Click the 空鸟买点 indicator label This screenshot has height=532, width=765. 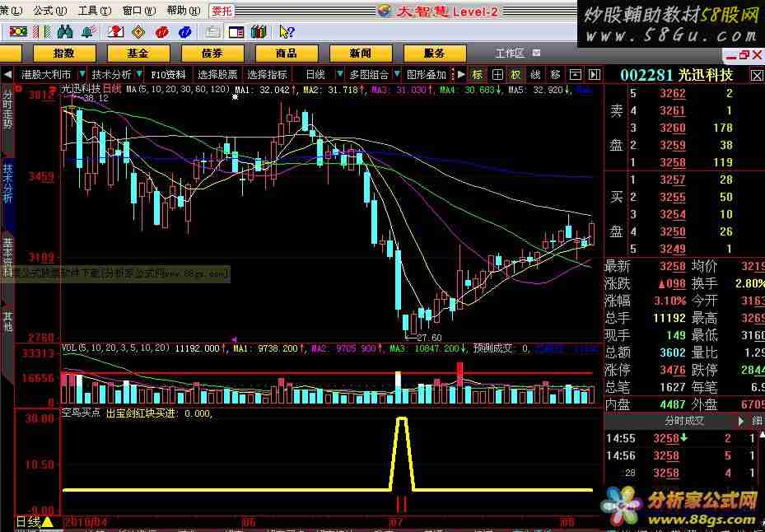[x=81, y=413]
